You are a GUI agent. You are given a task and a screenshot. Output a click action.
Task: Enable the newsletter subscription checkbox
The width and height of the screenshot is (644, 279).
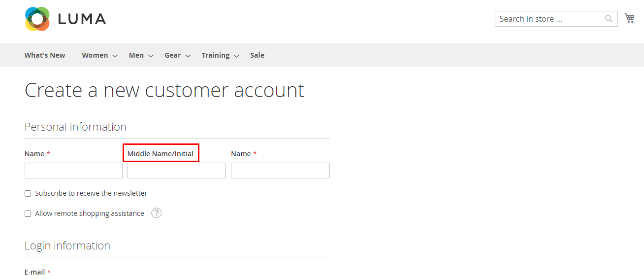pos(28,194)
